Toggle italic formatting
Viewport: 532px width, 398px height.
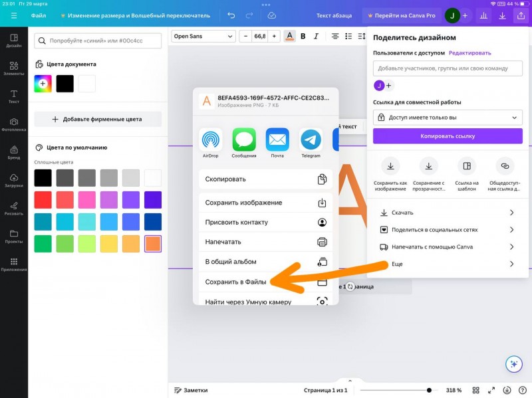click(x=317, y=37)
